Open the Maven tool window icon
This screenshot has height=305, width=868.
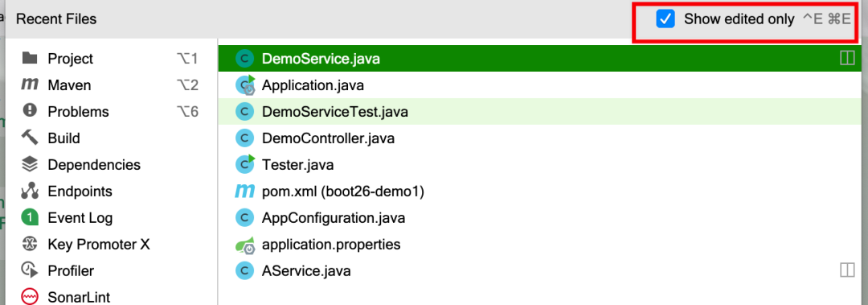(30, 84)
